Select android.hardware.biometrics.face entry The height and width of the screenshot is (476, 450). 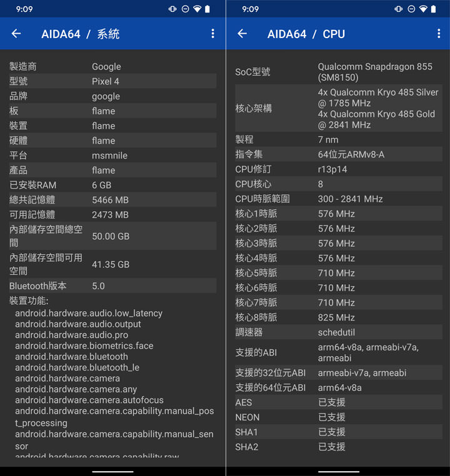84,346
